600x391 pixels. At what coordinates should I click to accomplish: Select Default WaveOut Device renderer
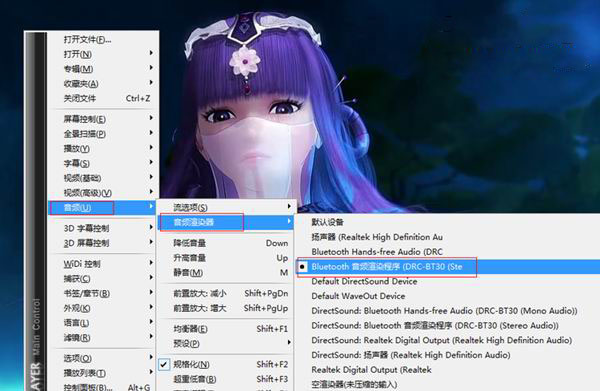coord(448,296)
